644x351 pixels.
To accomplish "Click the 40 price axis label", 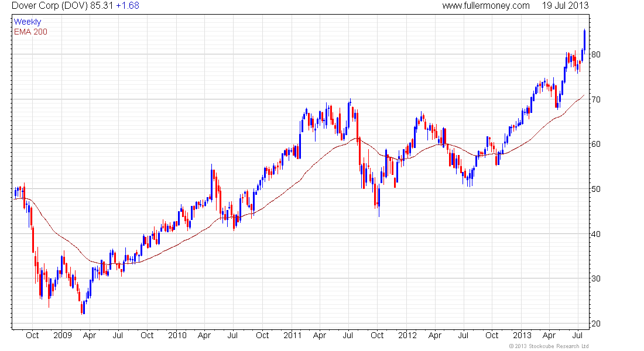I will [595, 235].
